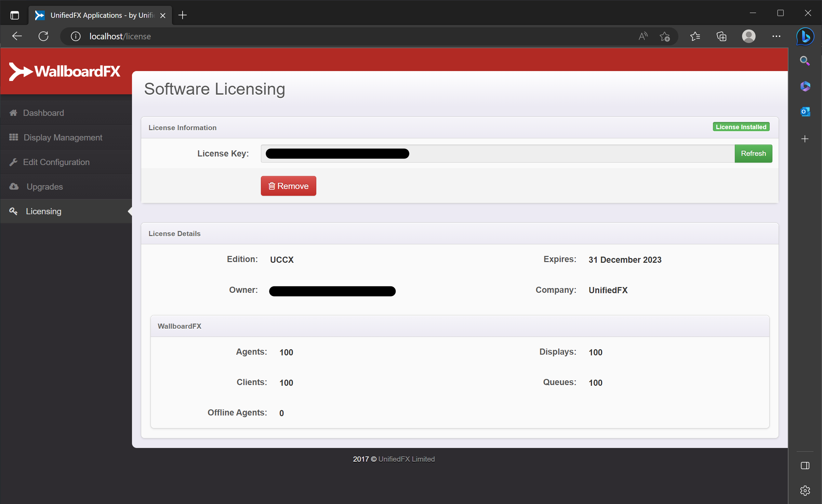
Task: Click the Edit Configuration wrench icon
Action: [x=13, y=162]
